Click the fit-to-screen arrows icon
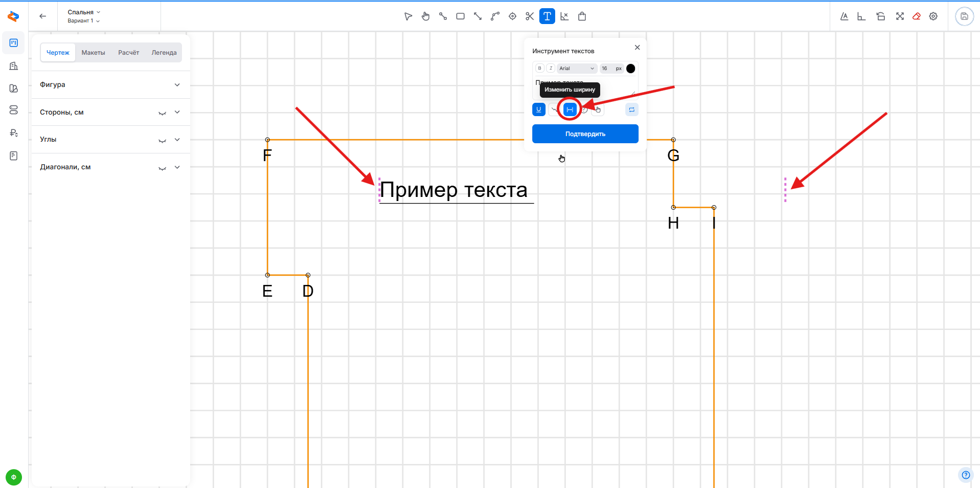The image size is (980, 488). coord(900,16)
